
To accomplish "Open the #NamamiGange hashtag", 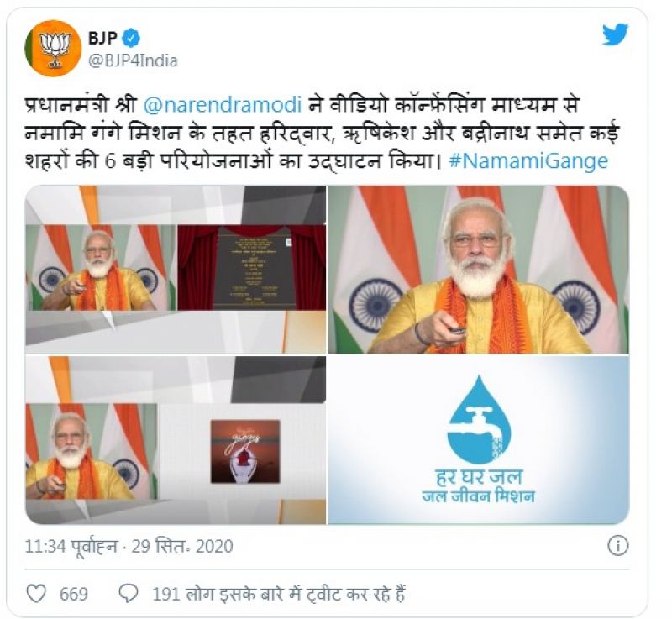I will (528, 161).
